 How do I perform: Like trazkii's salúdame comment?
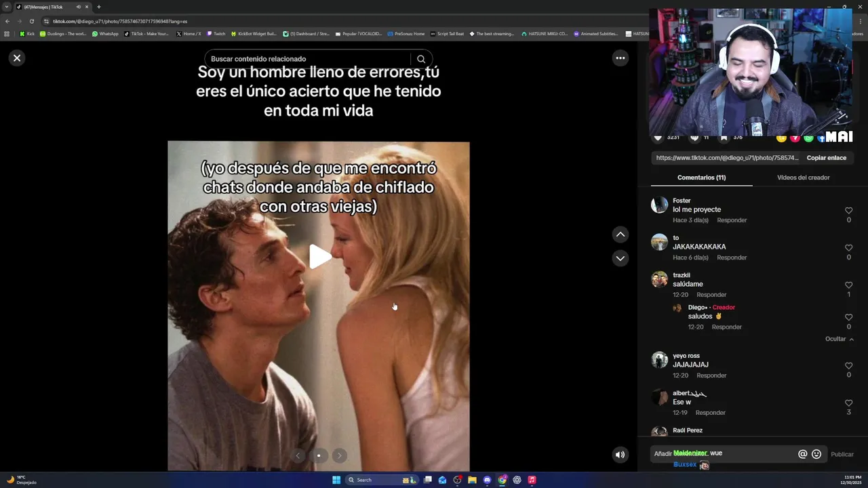coord(848,285)
